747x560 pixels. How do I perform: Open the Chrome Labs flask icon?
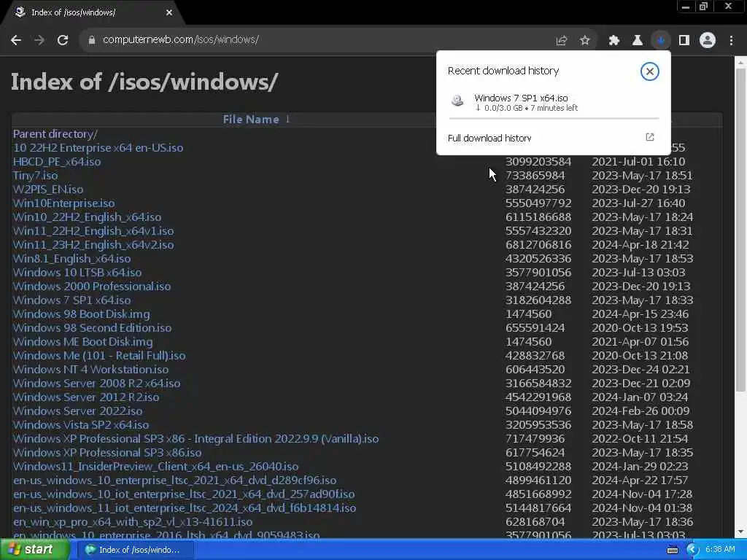pyautogui.click(x=638, y=41)
